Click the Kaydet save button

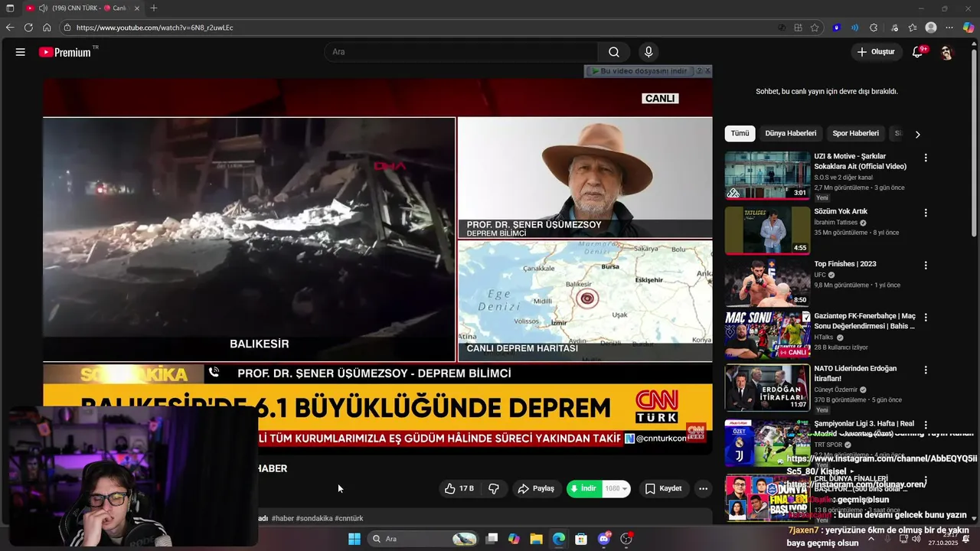click(x=663, y=488)
